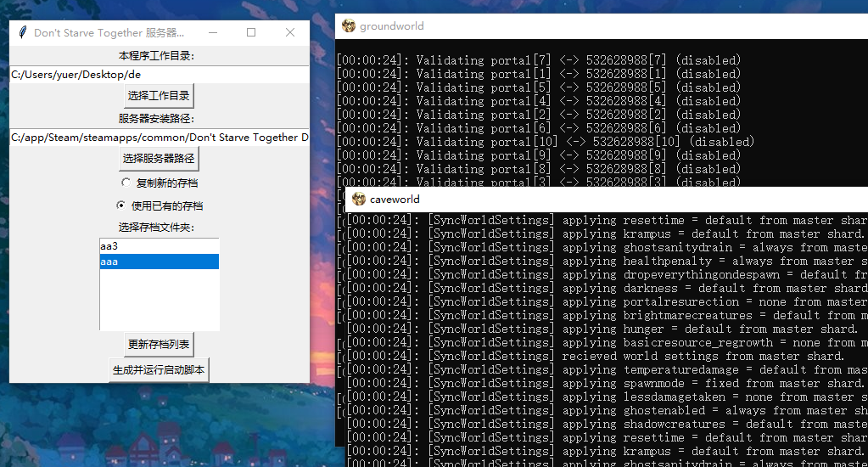Select the 使用已有的存档 radio button
The image size is (868, 467).
click(x=120, y=205)
